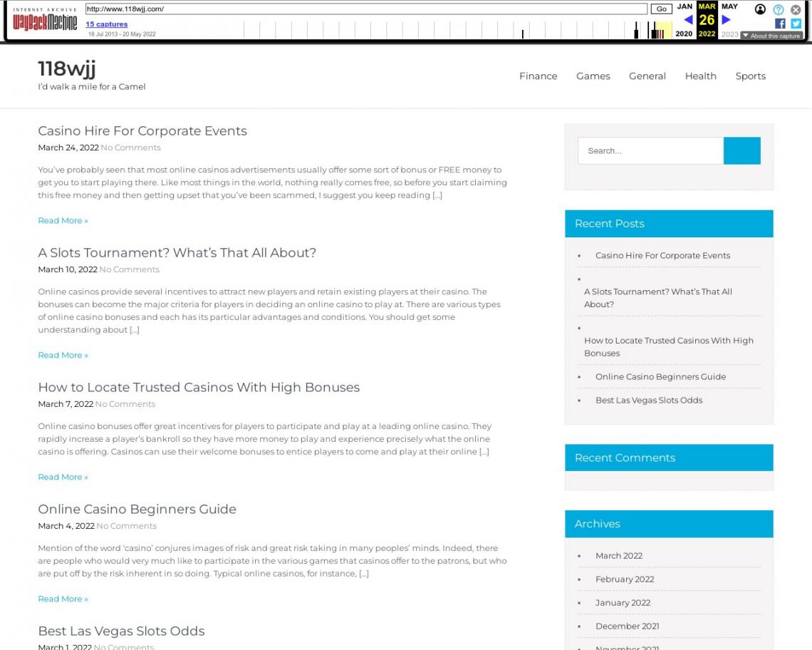The image size is (812, 650).
Task: Open post title How to Locate Trusted Casinos
Action: [x=199, y=388]
